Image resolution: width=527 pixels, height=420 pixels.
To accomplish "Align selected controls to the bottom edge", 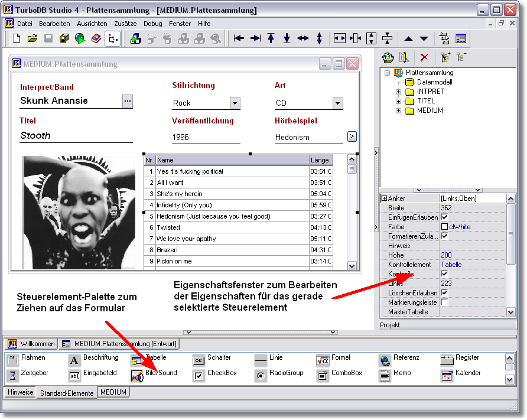I will click(x=287, y=38).
